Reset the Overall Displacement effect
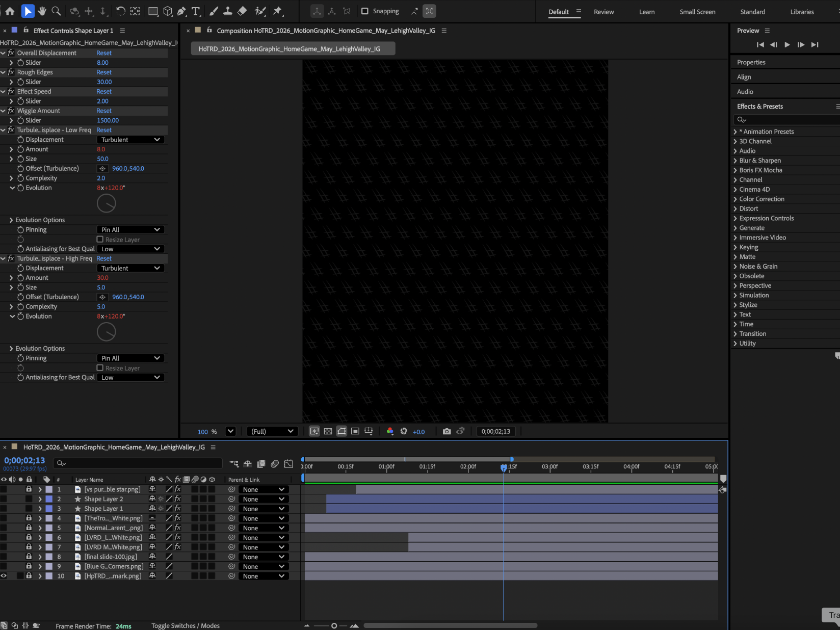 (x=104, y=53)
